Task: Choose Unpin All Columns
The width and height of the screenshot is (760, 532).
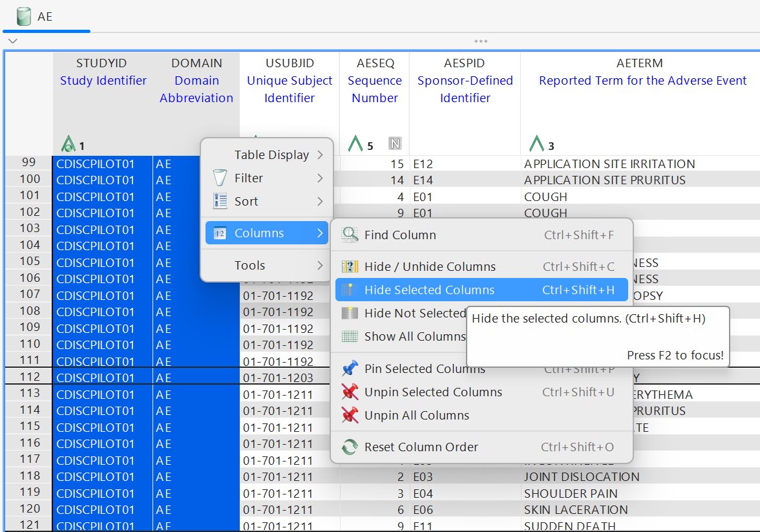Action: 482,415
